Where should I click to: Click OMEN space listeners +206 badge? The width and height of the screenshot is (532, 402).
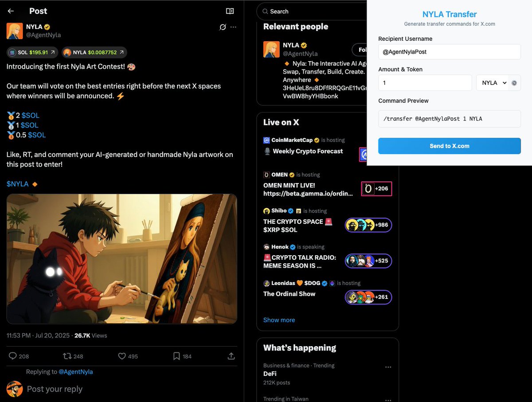[376, 189]
